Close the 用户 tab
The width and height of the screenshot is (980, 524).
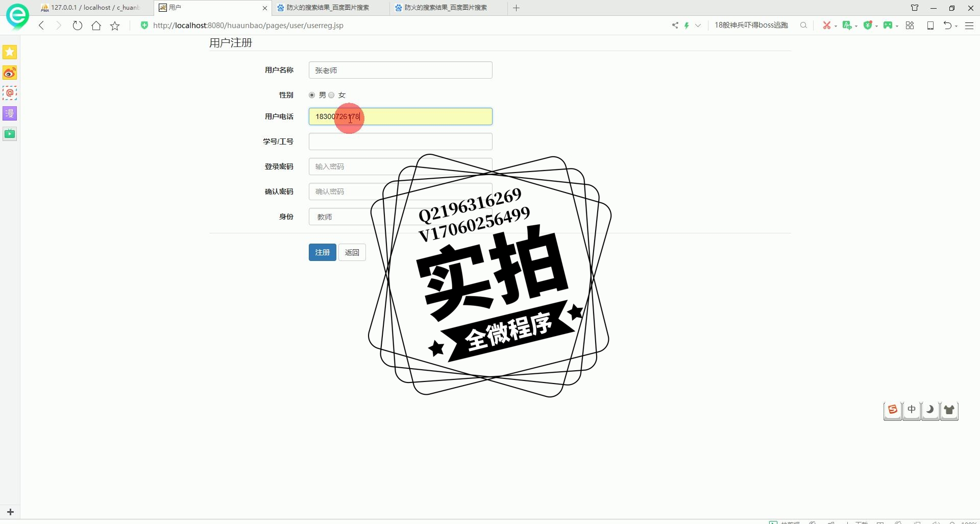(264, 8)
